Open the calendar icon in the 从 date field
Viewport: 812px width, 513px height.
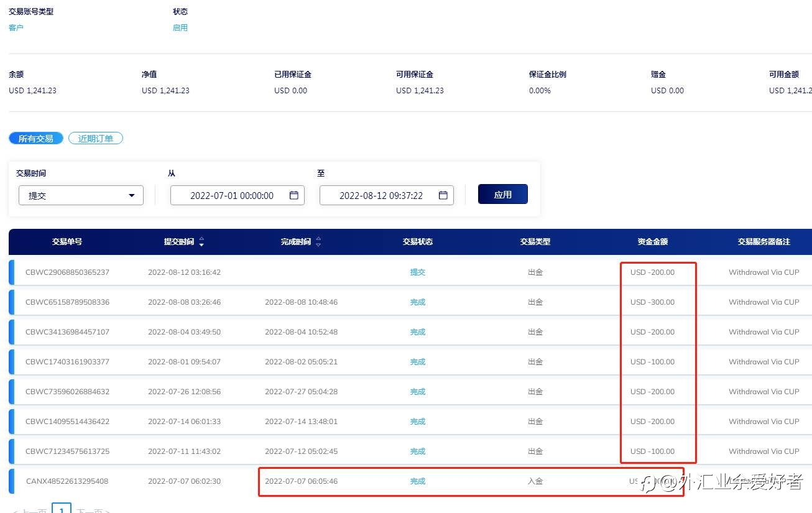pyautogui.click(x=294, y=195)
